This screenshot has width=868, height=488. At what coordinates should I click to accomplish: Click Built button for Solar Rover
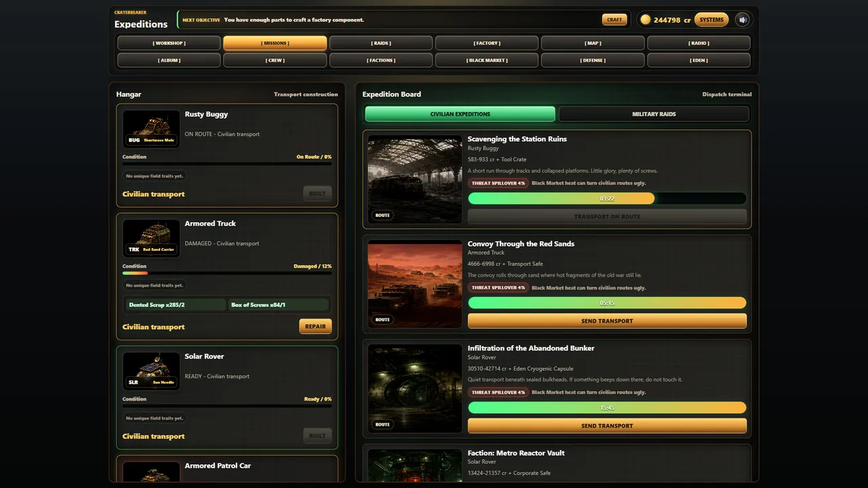317,435
